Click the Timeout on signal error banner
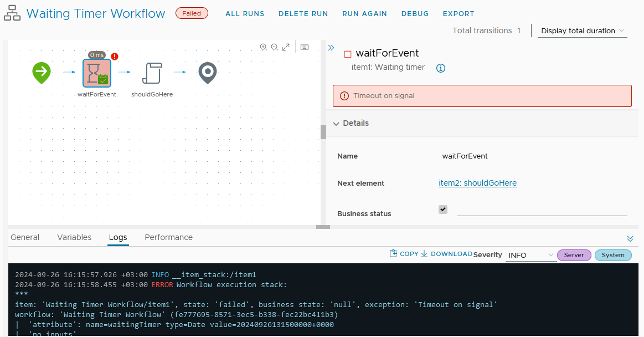This screenshot has height=337, width=644. pos(482,96)
